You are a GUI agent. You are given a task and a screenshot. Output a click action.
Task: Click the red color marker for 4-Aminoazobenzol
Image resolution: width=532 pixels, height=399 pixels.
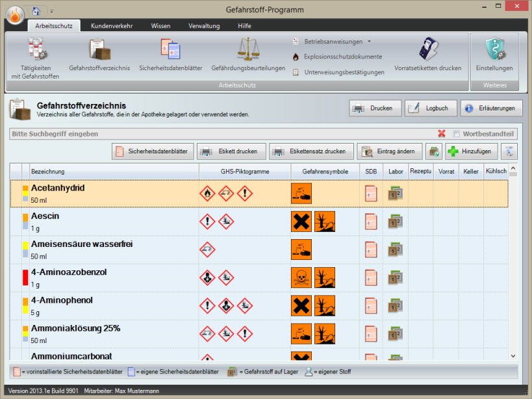25,277
